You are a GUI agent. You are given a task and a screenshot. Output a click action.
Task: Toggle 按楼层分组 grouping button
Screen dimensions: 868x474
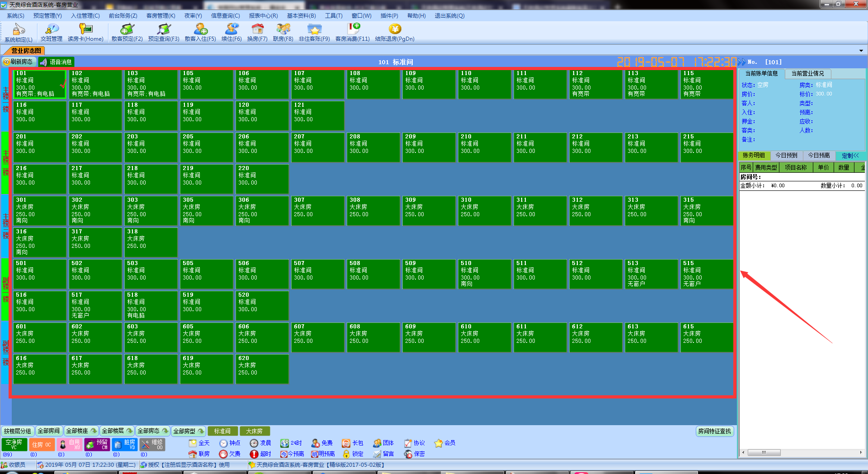pyautogui.click(x=18, y=431)
